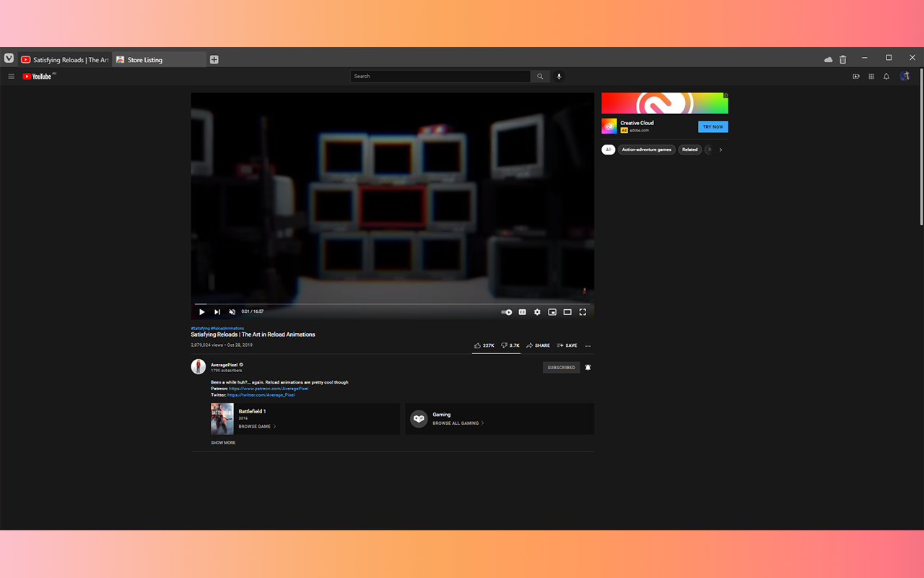Image resolution: width=924 pixels, height=578 pixels.
Task: Unmute the video volume
Action: (232, 311)
